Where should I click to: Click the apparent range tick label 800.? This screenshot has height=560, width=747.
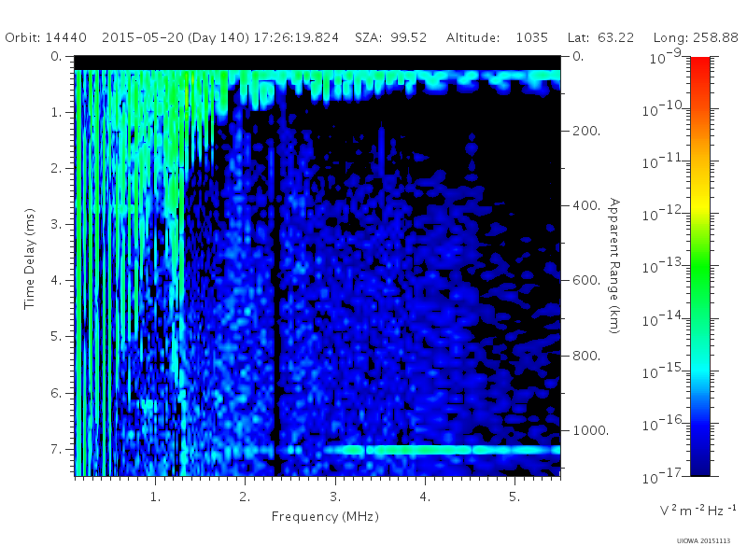586,356
